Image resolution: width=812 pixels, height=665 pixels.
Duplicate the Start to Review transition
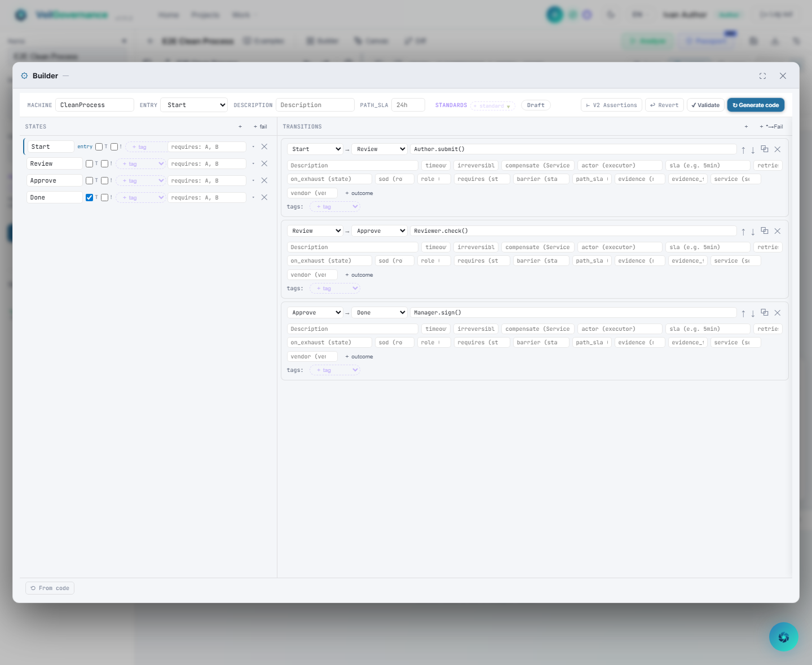pyautogui.click(x=765, y=149)
